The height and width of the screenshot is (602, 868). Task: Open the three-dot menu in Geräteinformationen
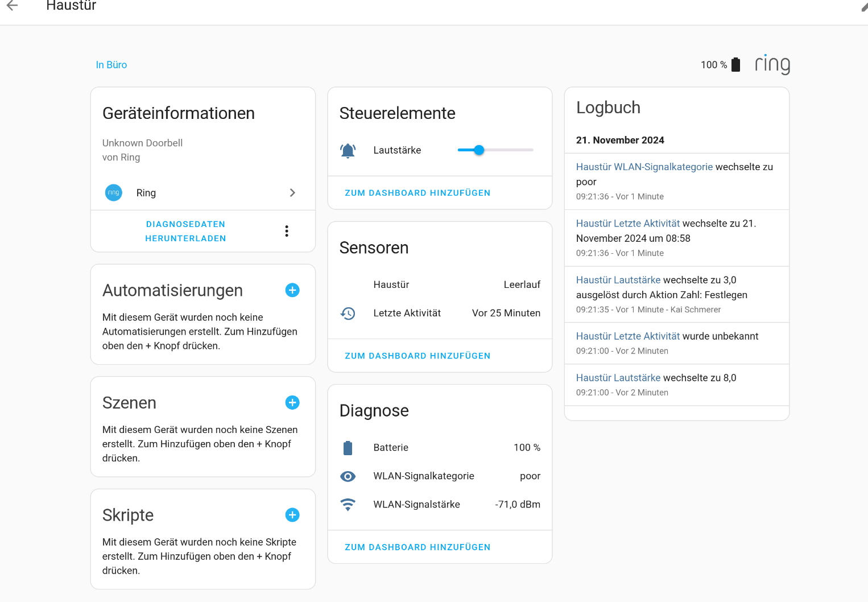(x=287, y=231)
